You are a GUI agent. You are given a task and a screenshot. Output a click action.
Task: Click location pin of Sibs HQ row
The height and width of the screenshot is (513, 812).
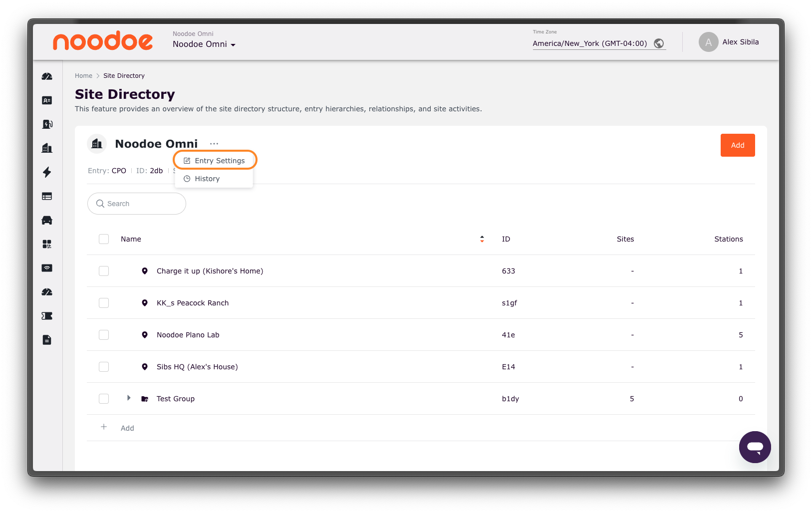click(x=145, y=367)
